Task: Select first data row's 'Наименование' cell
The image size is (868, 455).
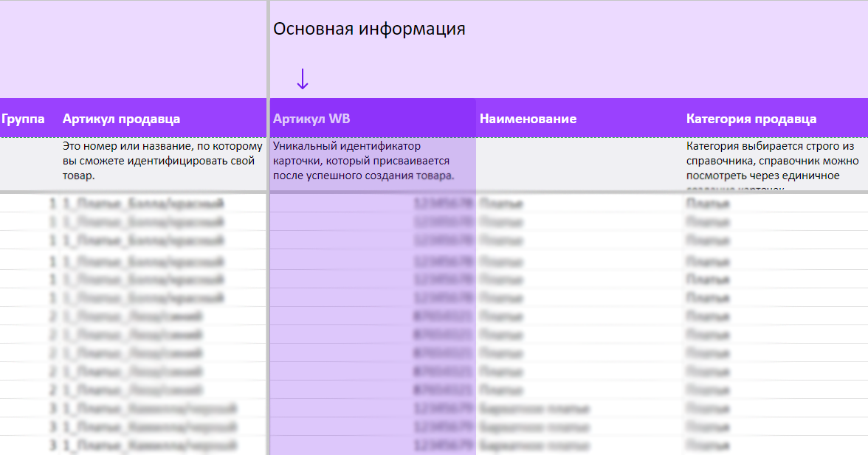Action: click(579, 202)
